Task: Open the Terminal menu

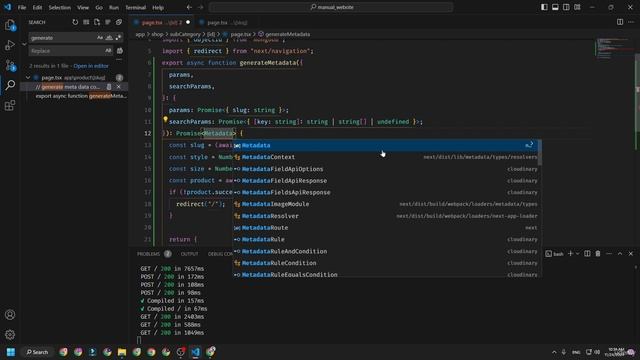Action: [x=136, y=7]
